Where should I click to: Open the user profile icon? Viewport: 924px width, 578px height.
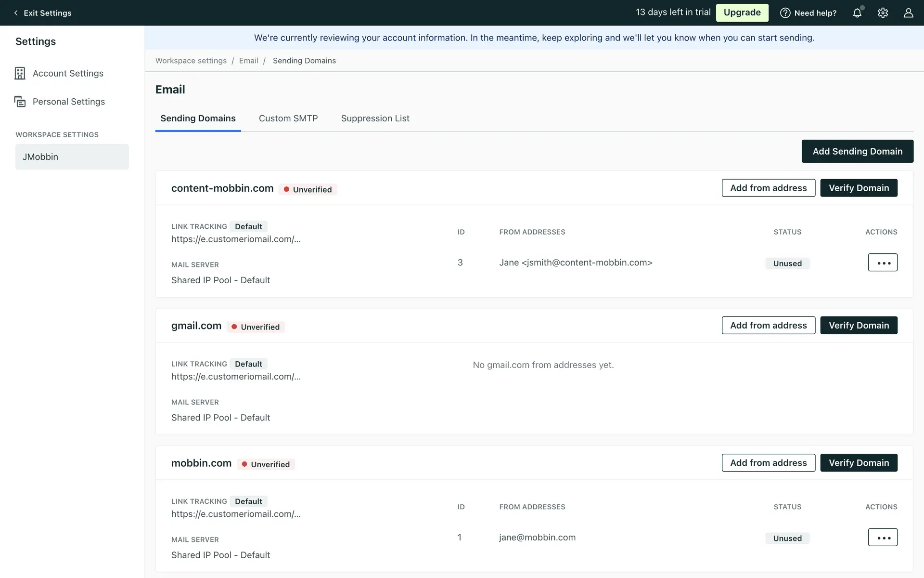[x=908, y=13]
